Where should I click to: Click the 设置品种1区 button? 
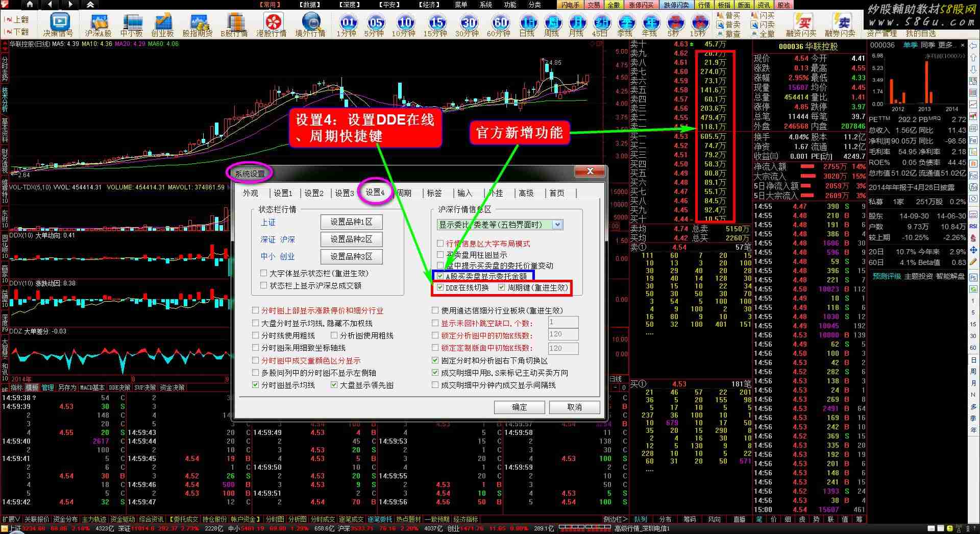click(351, 222)
